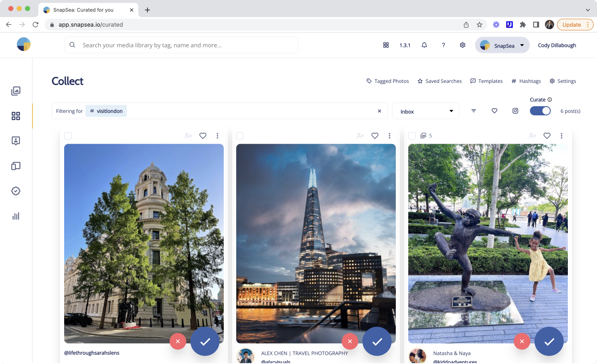Image resolution: width=597 pixels, height=364 pixels.
Task: Tick the checkbox on @lifethroughsarahslens post
Action: point(68,135)
